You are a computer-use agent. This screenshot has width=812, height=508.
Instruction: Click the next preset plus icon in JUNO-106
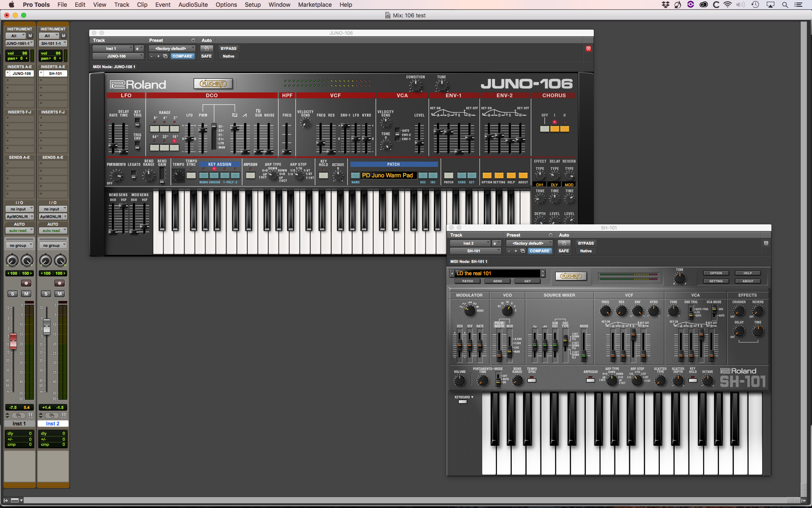(158, 56)
